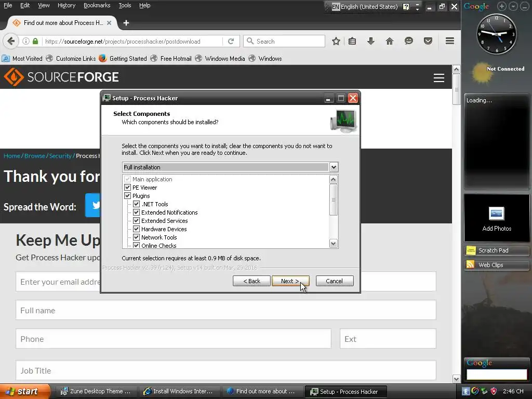The image size is (532, 399).
Task: Click the weather Not Connected gadget
Action: [x=497, y=73]
